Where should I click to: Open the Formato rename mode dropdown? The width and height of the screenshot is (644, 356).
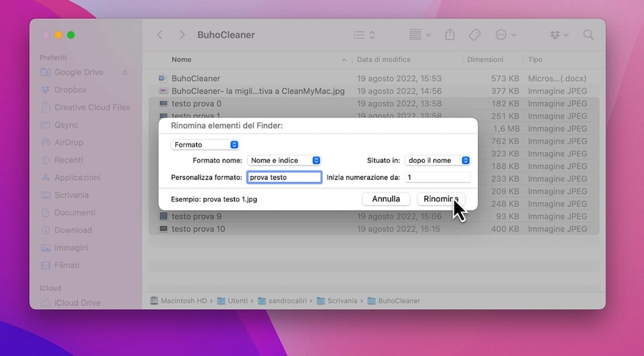204,145
